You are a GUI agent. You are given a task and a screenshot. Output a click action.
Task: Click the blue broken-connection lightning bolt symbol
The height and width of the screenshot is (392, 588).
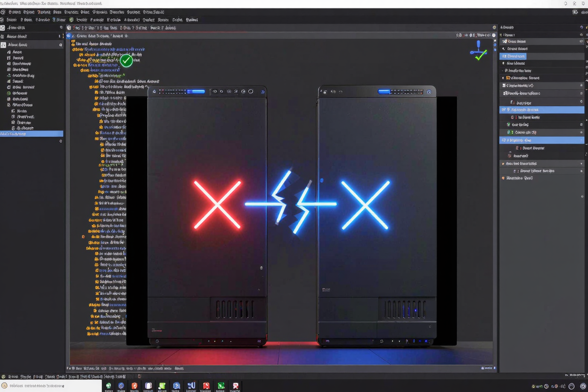pyautogui.click(x=291, y=203)
